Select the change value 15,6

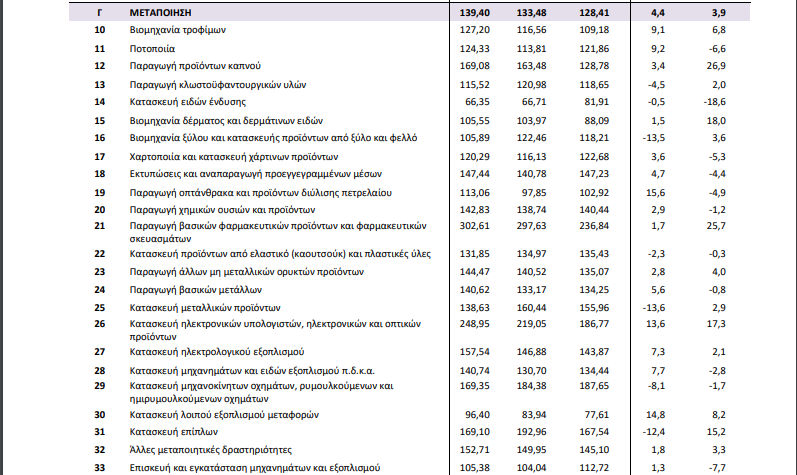(x=655, y=193)
